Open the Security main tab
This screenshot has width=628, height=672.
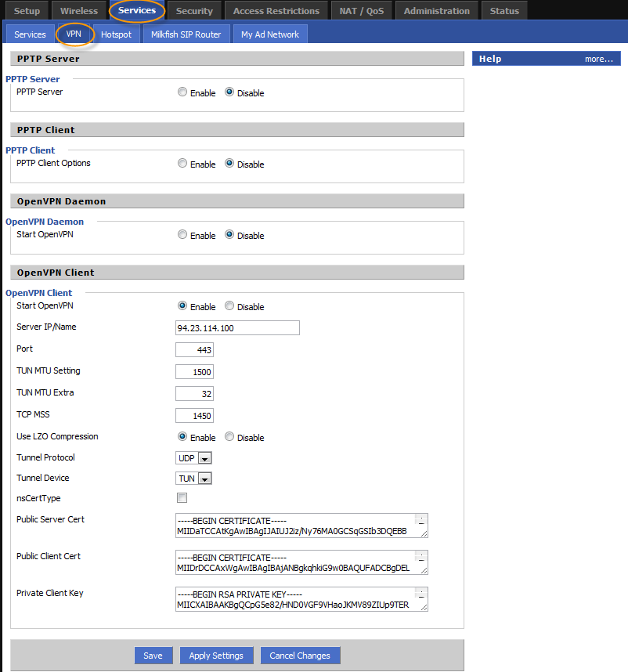(x=194, y=11)
